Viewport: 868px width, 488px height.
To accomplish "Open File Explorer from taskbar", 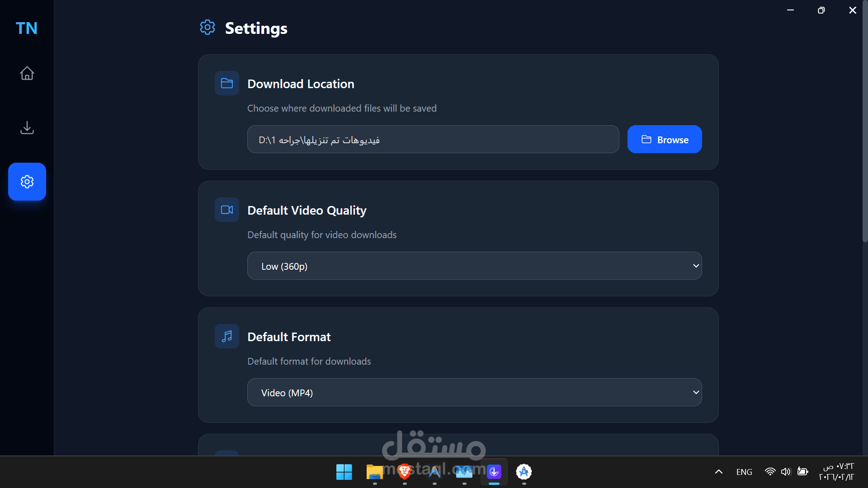I will coord(374,472).
